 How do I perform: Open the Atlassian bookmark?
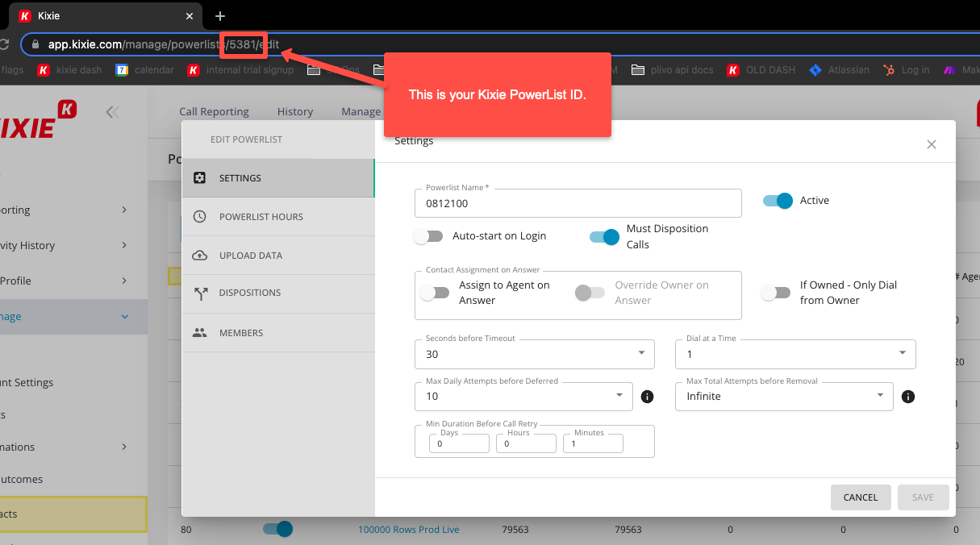pos(840,70)
